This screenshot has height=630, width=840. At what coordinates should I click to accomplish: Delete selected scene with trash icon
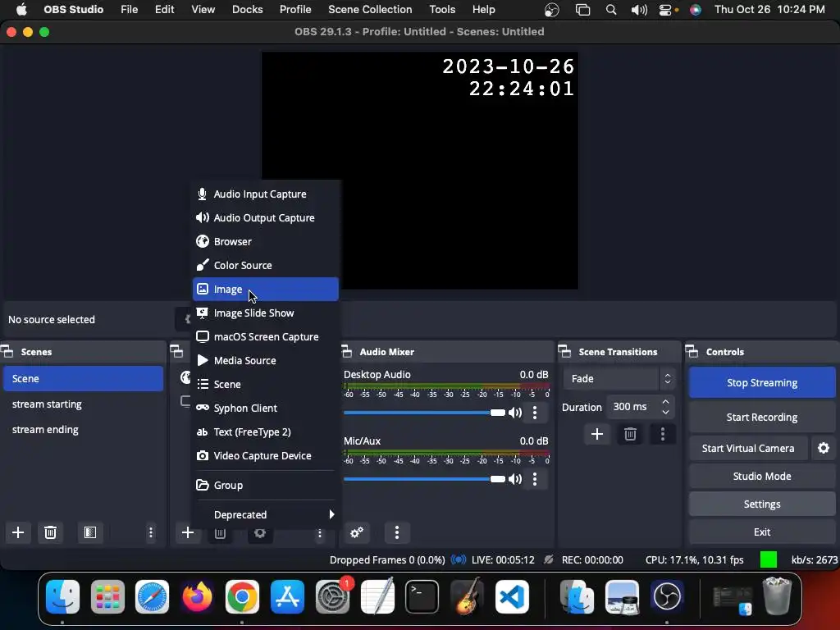point(50,532)
